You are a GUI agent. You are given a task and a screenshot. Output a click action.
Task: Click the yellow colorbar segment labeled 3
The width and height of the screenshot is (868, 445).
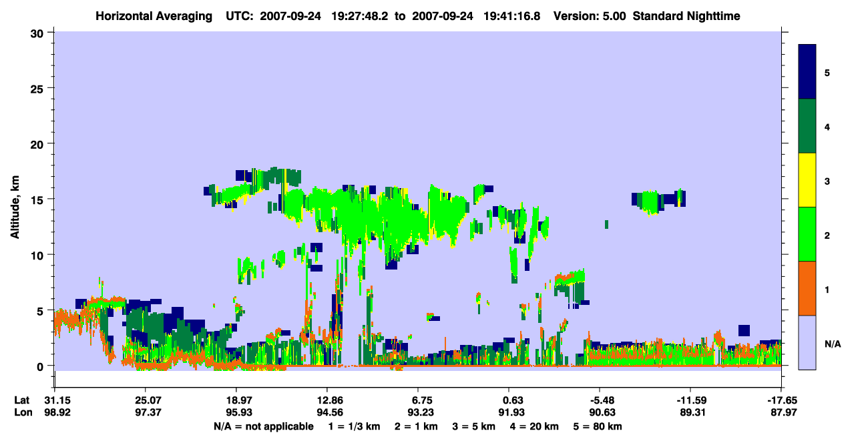pyautogui.click(x=807, y=180)
